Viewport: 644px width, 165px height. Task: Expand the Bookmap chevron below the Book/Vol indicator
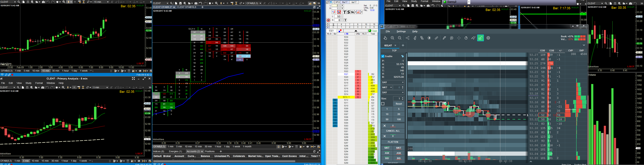pyautogui.click(x=584, y=45)
